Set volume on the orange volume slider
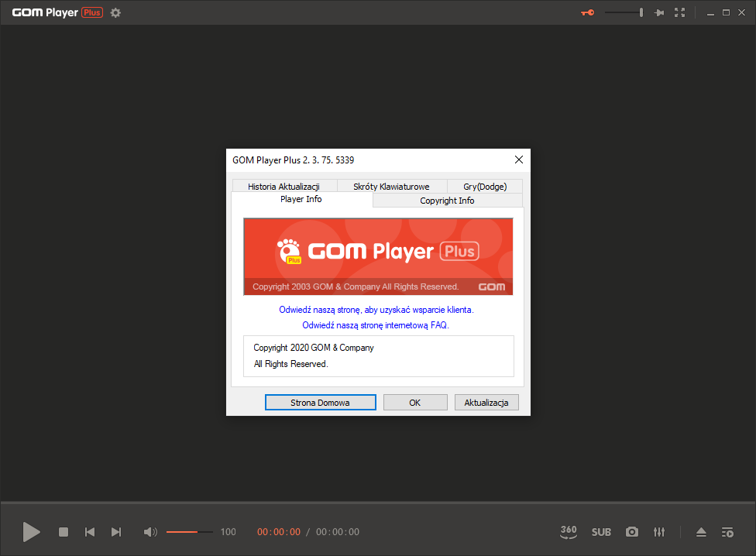This screenshot has width=756, height=556. (x=189, y=532)
